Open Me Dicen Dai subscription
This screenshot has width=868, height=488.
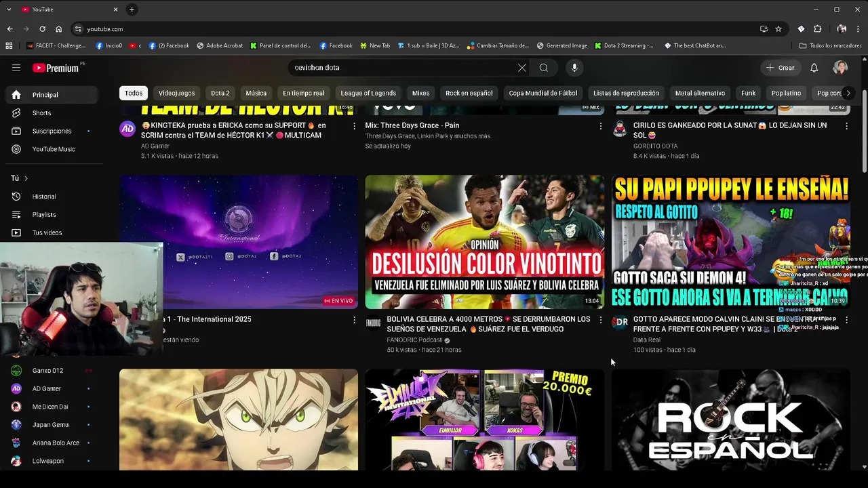[x=52, y=407]
